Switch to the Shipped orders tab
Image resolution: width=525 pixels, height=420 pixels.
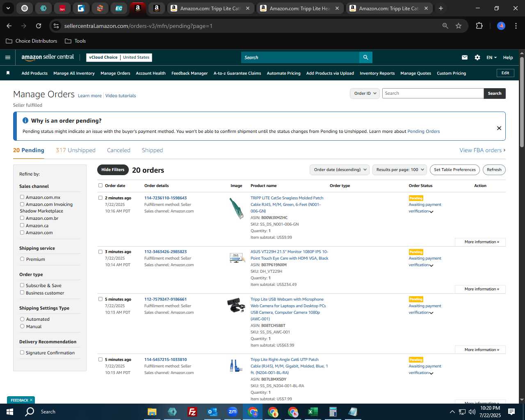(x=152, y=150)
